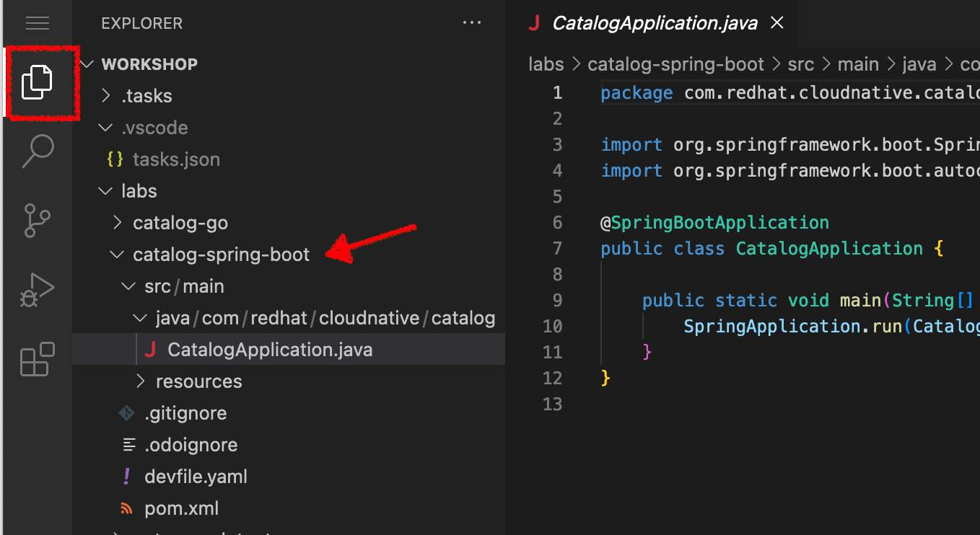Open the pom.xml file
Screen dimensions: 980x535
(x=181, y=508)
